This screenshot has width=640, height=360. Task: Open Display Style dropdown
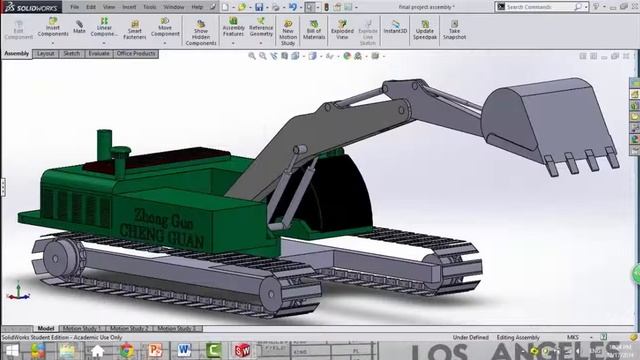click(321, 56)
